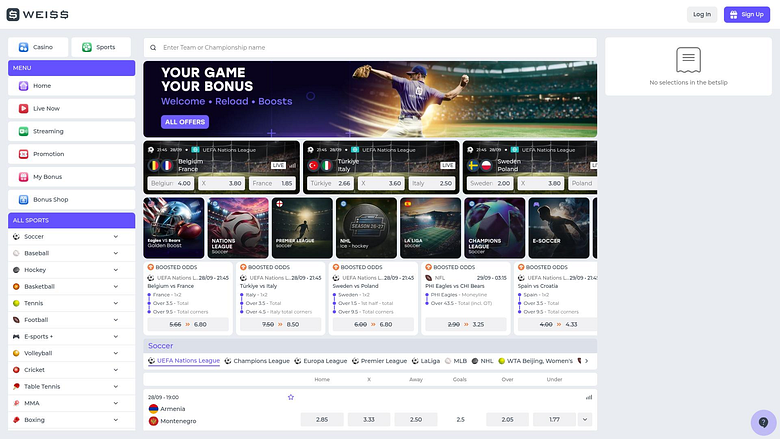Viewport: 780px width, 439px height.
Task: Add PHI Eagles boosted 3.25 odds
Action: click(466, 324)
